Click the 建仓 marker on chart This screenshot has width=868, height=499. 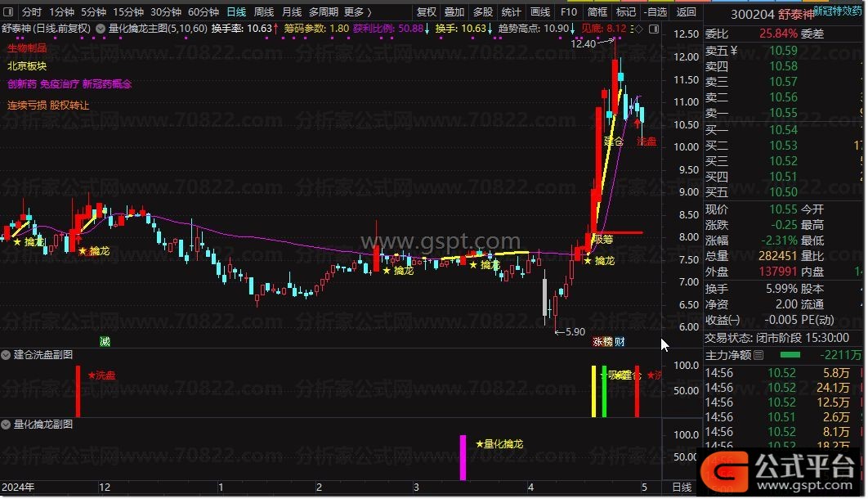[x=613, y=142]
